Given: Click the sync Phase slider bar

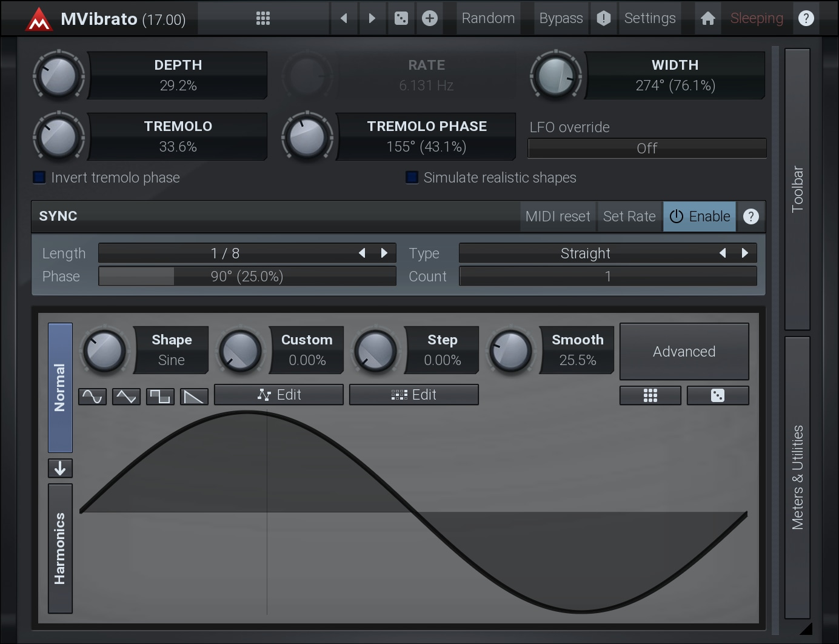Looking at the screenshot, I should tap(247, 277).
